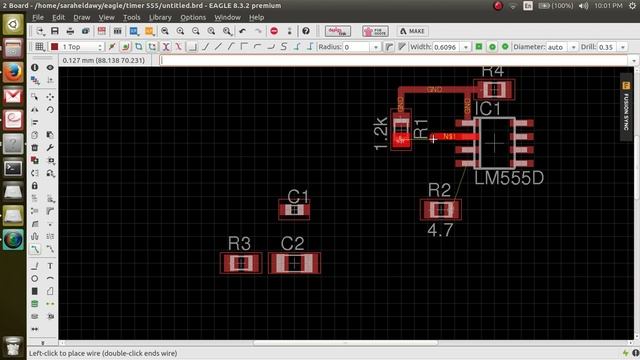Expand the Radius dropdown
The height and width of the screenshot is (360, 640).
[376, 47]
